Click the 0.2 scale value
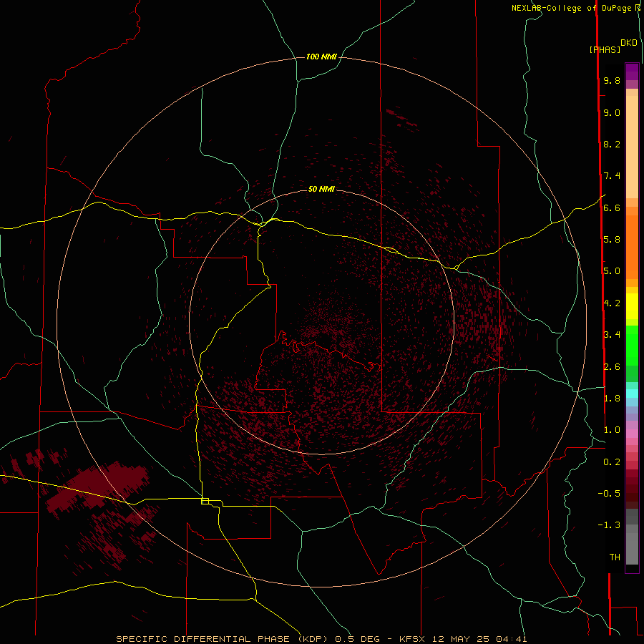 [612, 462]
